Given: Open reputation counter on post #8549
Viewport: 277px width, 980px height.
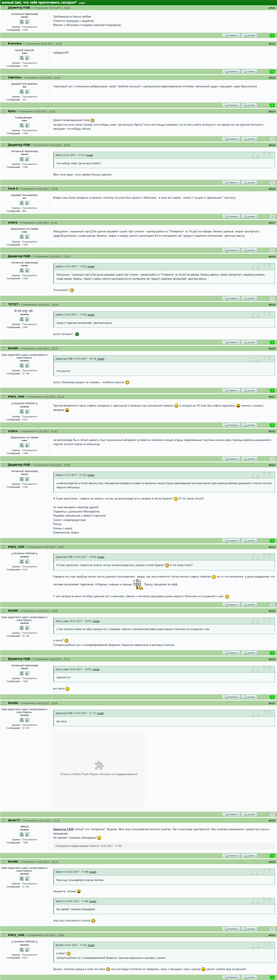Looking at the screenshot, I should [x=272, y=342].
